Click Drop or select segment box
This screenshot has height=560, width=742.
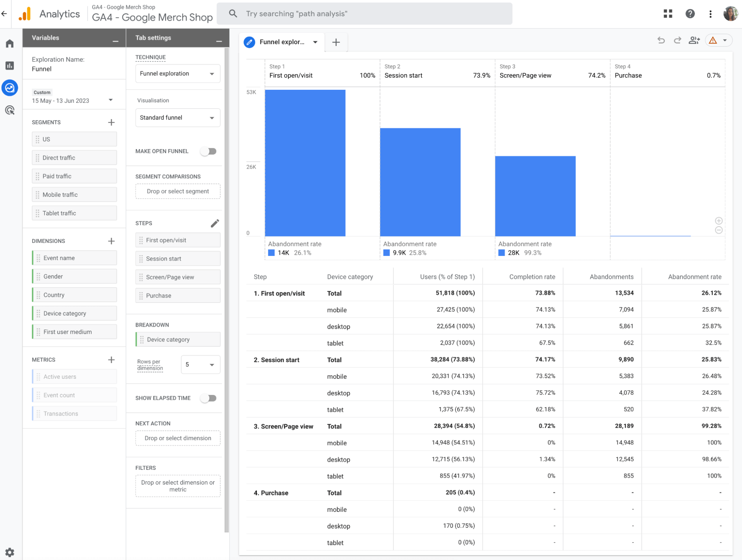pyautogui.click(x=178, y=191)
